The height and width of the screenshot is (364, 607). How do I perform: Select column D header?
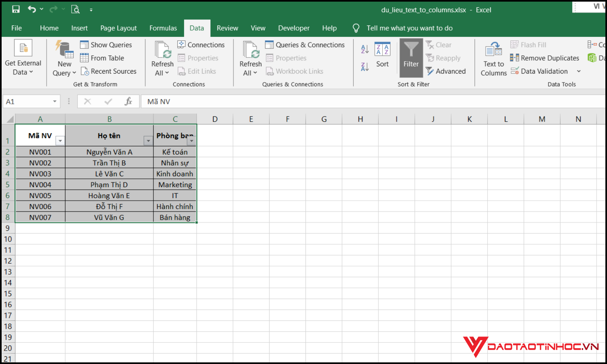click(x=215, y=119)
